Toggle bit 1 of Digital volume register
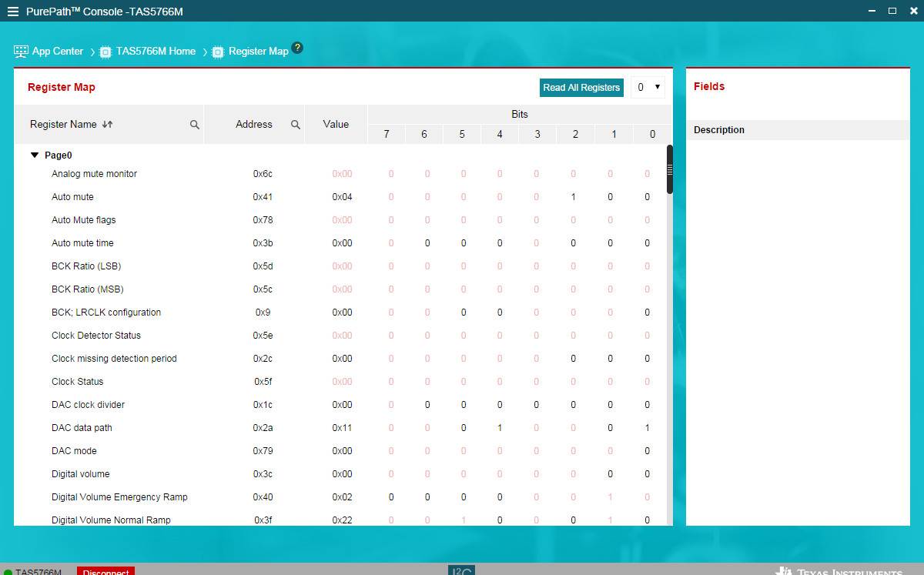Screen dimensions: 924x575 point(611,474)
